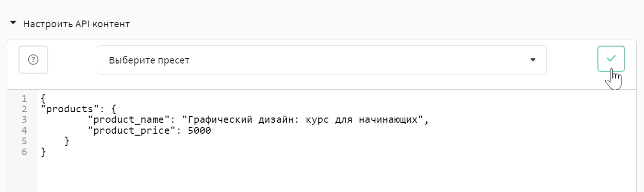644x192 pixels.
Task: Click the opening brace on line 1
Action: [44, 99]
